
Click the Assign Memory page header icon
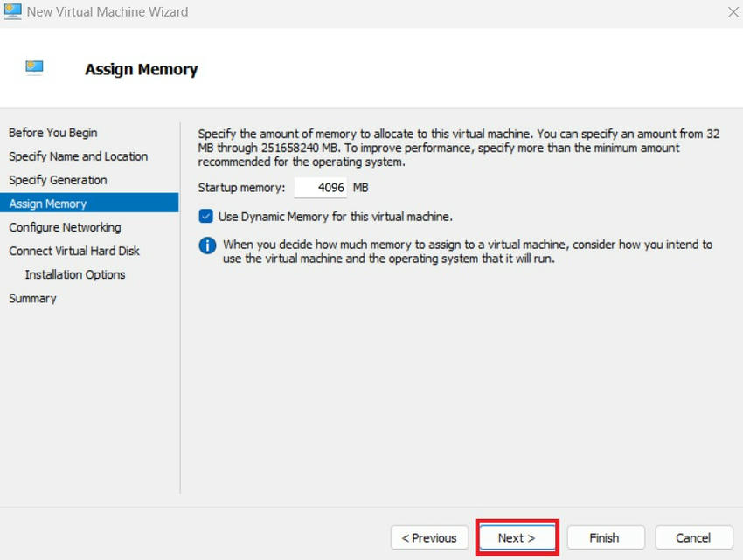coord(33,65)
